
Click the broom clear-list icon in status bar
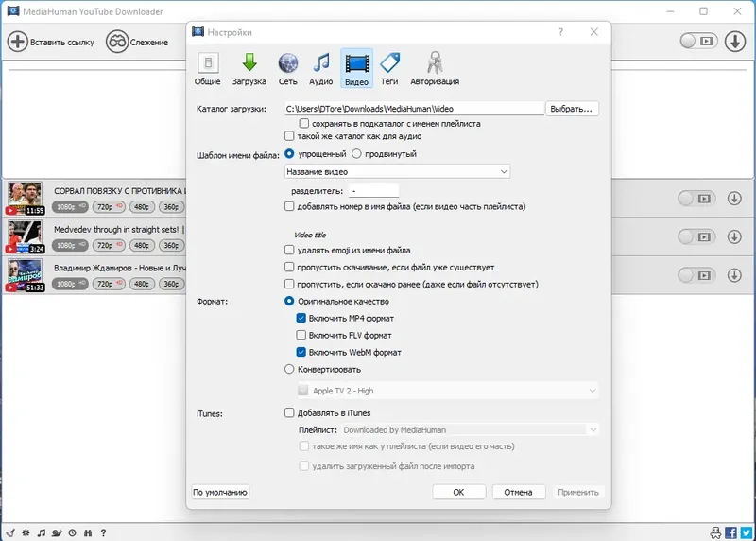10,532
